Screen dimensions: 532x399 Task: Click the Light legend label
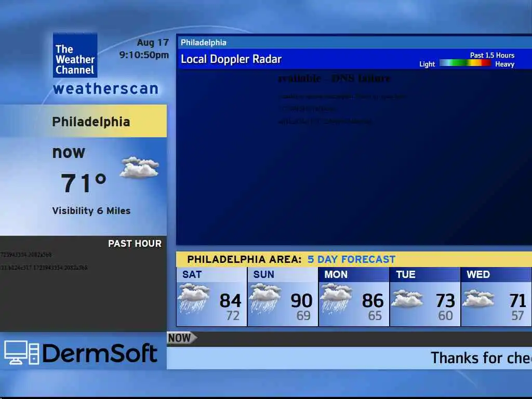427,64
